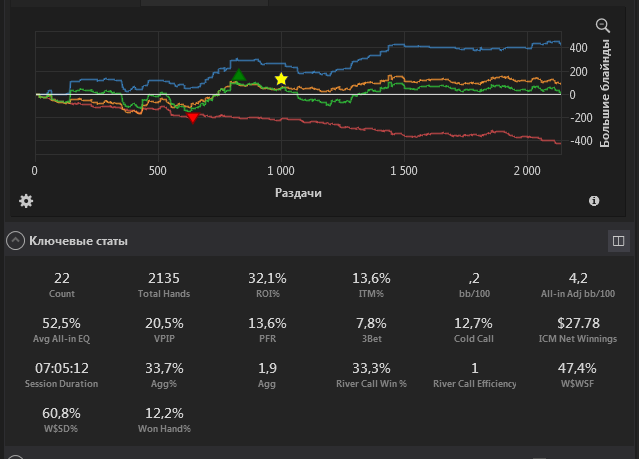Select Total Hands value 2135
Viewport: 639px width, 459px height.
(164, 278)
